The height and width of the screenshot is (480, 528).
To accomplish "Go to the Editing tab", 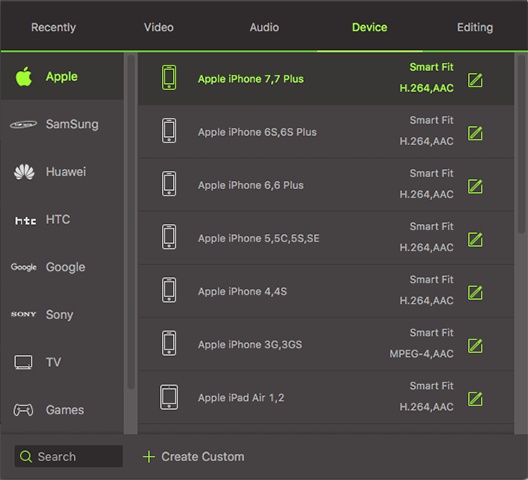I will pos(475,27).
